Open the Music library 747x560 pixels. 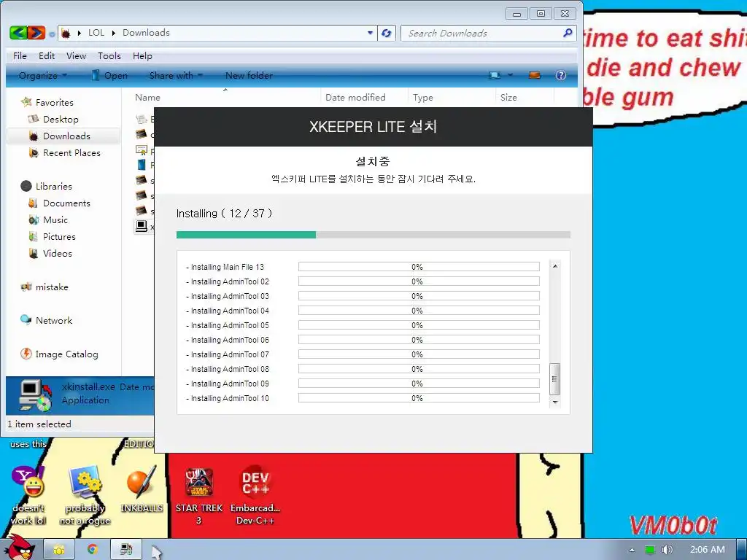pos(55,220)
